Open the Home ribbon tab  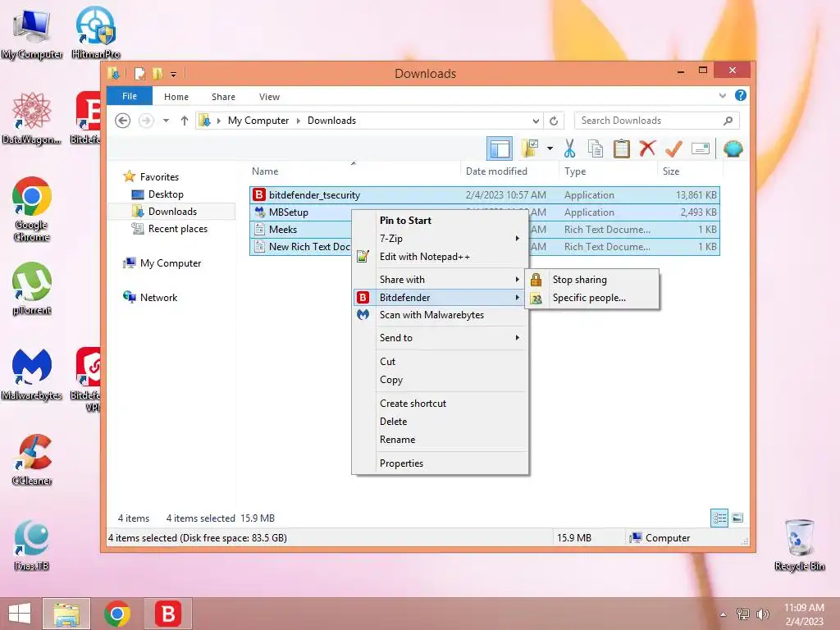pyautogui.click(x=176, y=97)
